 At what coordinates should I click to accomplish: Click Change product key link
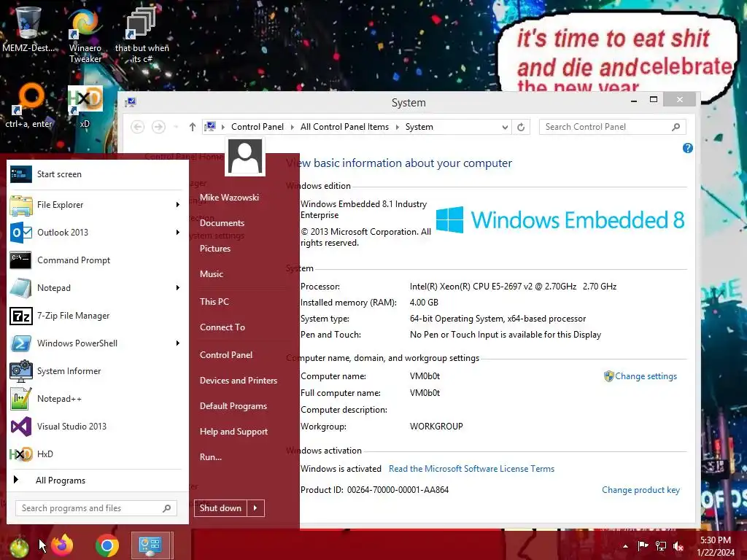pyautogui.click(x=640, y=490)
